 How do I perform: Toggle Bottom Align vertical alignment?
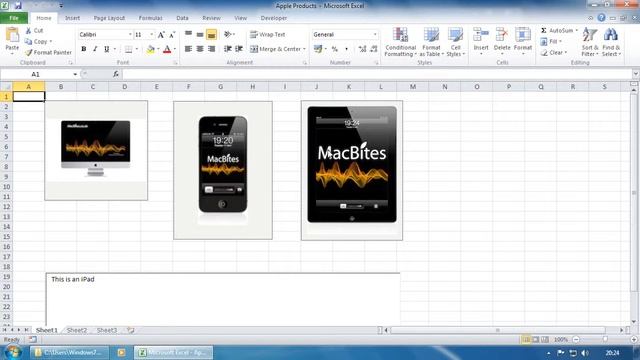coord(211,35)
